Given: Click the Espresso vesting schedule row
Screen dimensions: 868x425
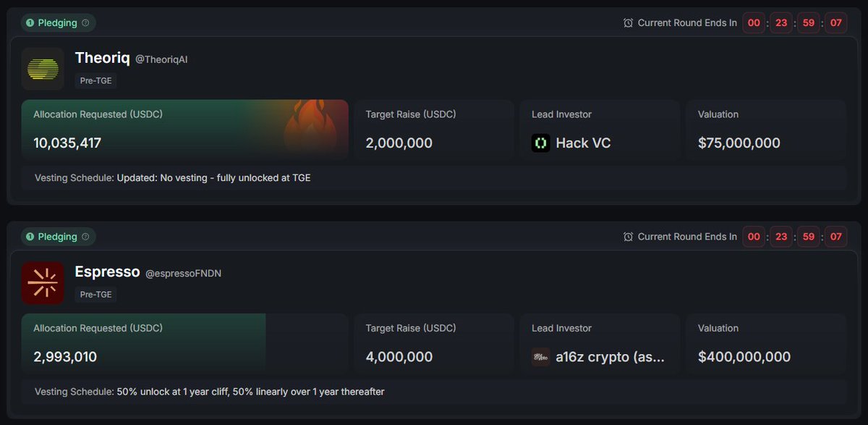Looking at the screenshot, I should pos(434,392).
